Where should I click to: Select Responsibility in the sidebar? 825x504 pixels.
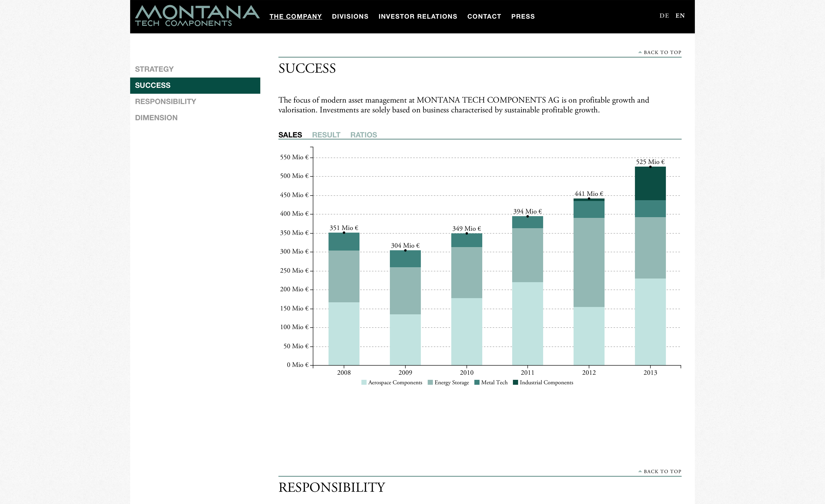click(x=165, y=102)
